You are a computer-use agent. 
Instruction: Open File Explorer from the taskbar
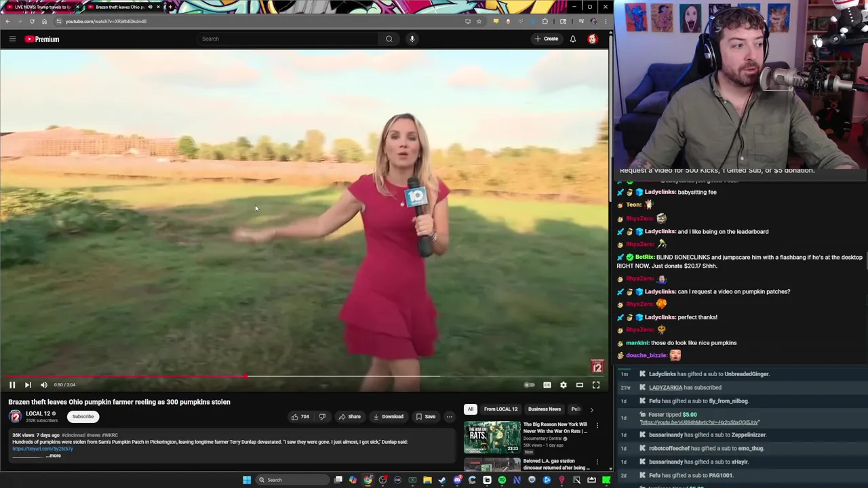click(x=427, y=480)
